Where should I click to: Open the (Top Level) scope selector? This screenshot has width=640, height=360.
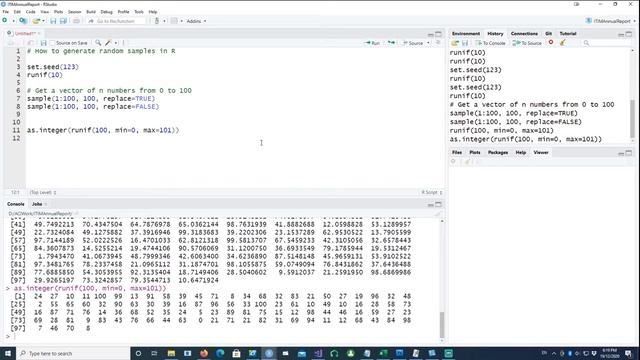(x=42, y=192)
